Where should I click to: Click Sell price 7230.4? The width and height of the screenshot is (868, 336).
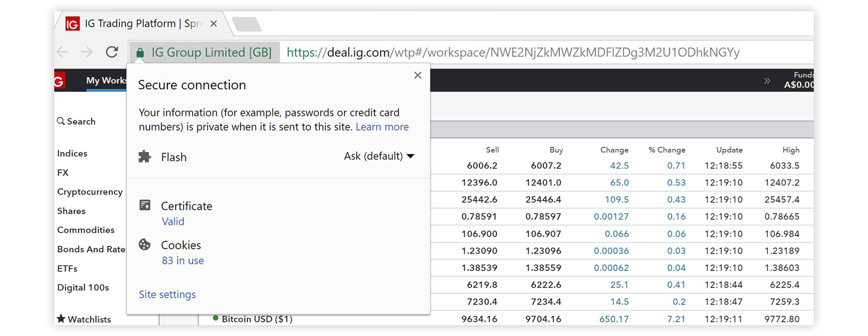click(x=482, y=302)
